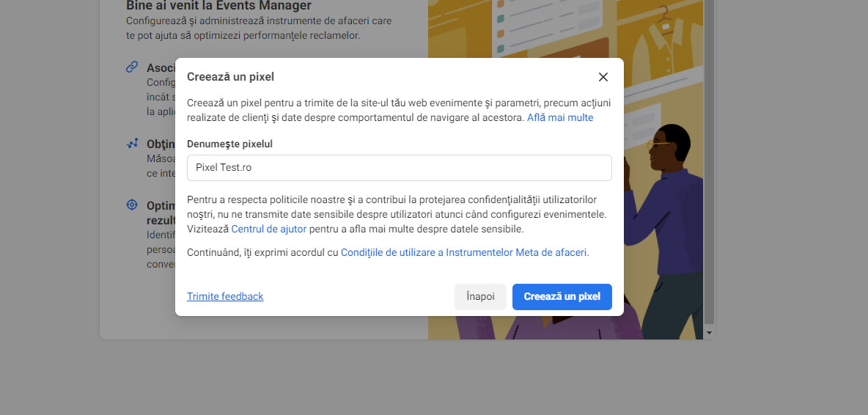This screenshot has height=415, width=868.
Task: Focus the pixel name field containing Pixel Test.ro
Action: (399, 168)
